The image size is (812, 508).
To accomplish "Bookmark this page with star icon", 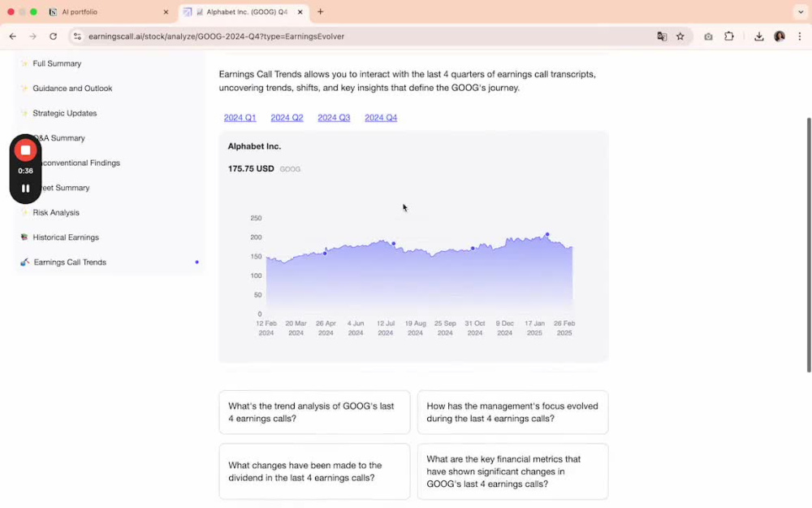I will click(680, 37).
